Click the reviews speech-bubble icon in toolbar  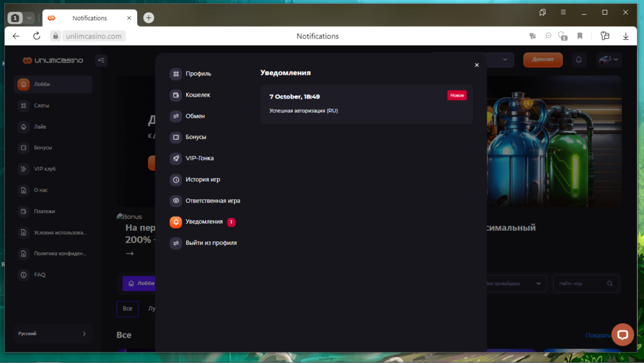pyautogui.click(x=548, y=36)
